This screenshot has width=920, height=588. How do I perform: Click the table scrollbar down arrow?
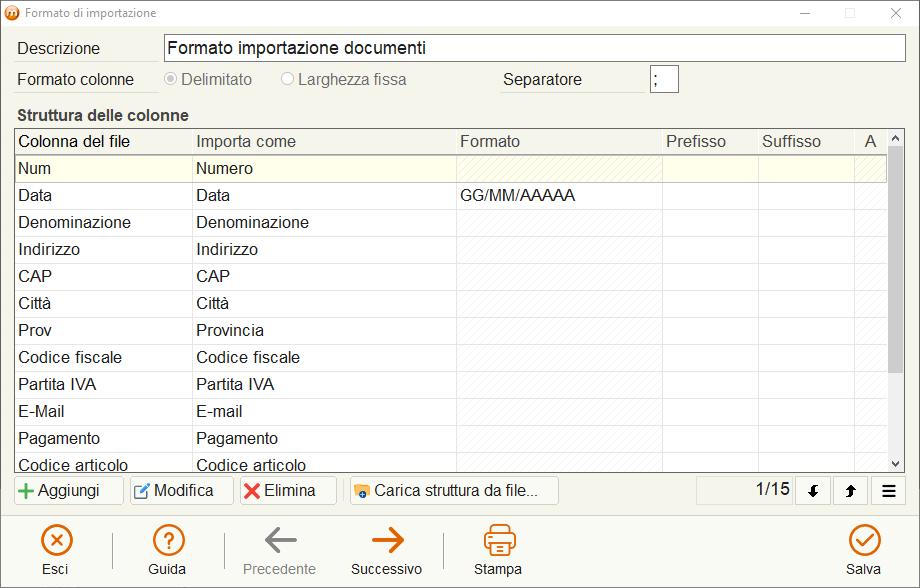895,464
